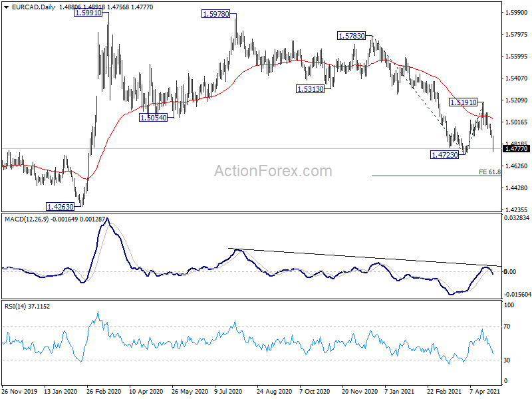The image size is (532, 399).
Task: Click the 22 Feb 2021 date label
Action: pyautogui.click(x=444, y=391)
